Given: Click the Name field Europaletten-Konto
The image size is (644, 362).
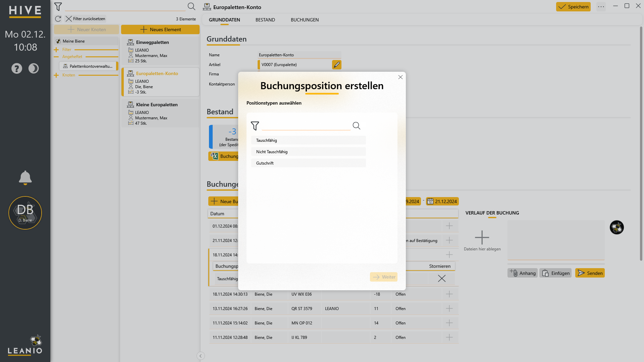Looking at the screenshot, I should pos(300,55).
